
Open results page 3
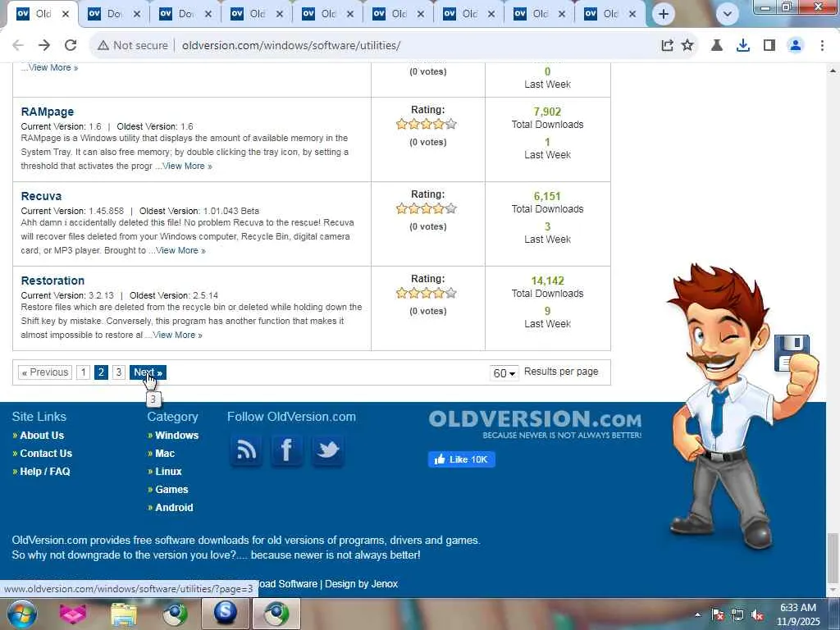pyautogui.click(x=119, y=372)
